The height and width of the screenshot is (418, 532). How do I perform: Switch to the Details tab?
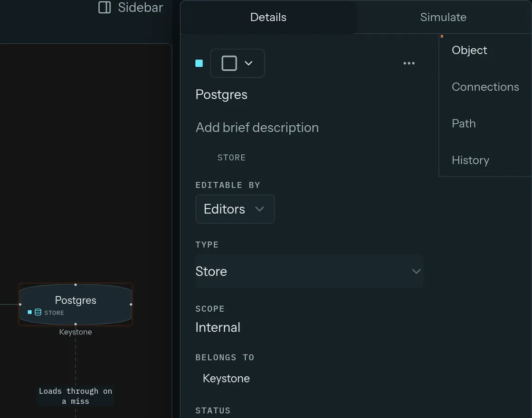click(268, 17)
